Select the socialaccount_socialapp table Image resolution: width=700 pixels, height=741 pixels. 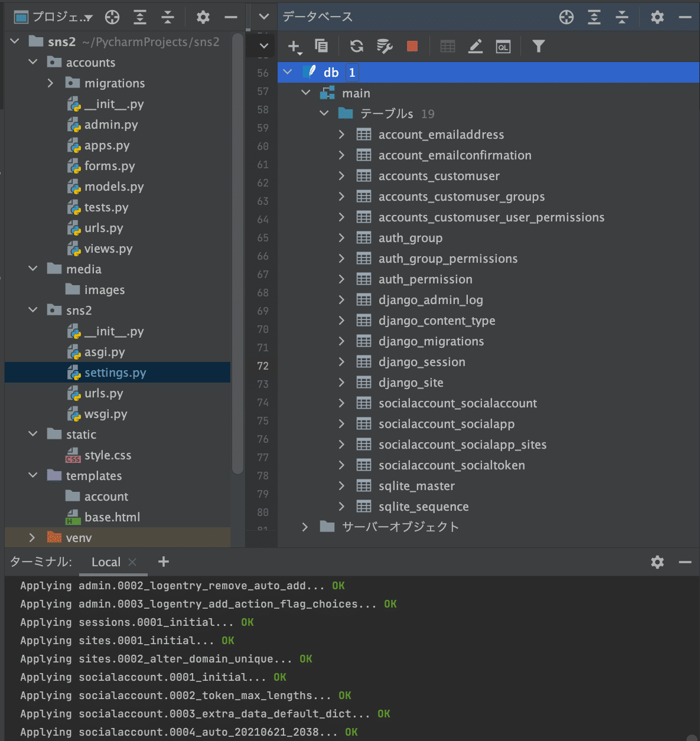[447, 424]
